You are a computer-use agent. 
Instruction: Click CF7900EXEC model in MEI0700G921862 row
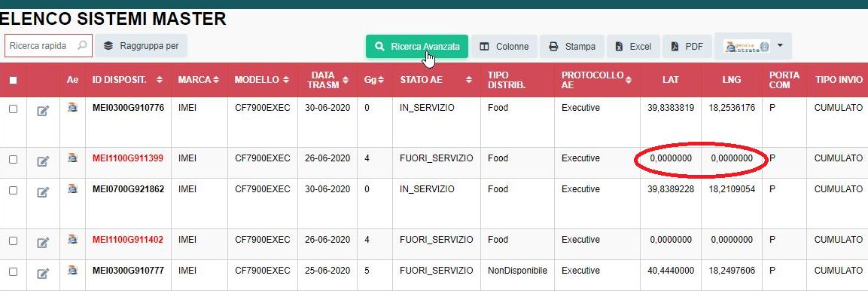263,189
